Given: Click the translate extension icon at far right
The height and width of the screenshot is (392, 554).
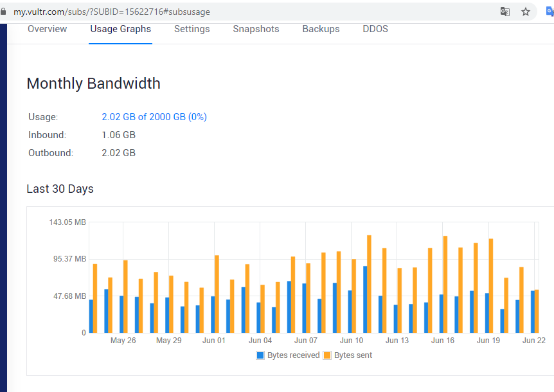Looking at the screenshot, I should pos(550,12).
